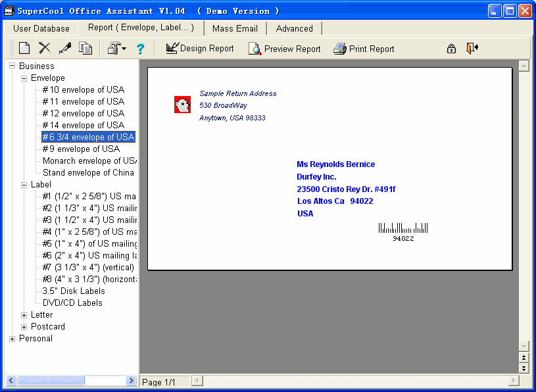Switch to the User Database tab
Image resolution: width=536 pixels, height=392 pixels.
coord(41,28)
